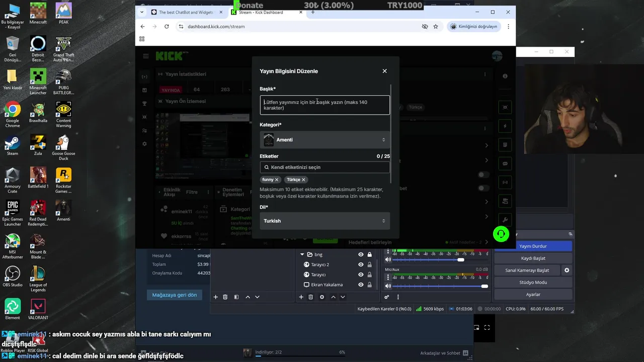The image size is (644, 362).
Task: Toggle visibility of bng source group
Action: [x=361, y=254]
